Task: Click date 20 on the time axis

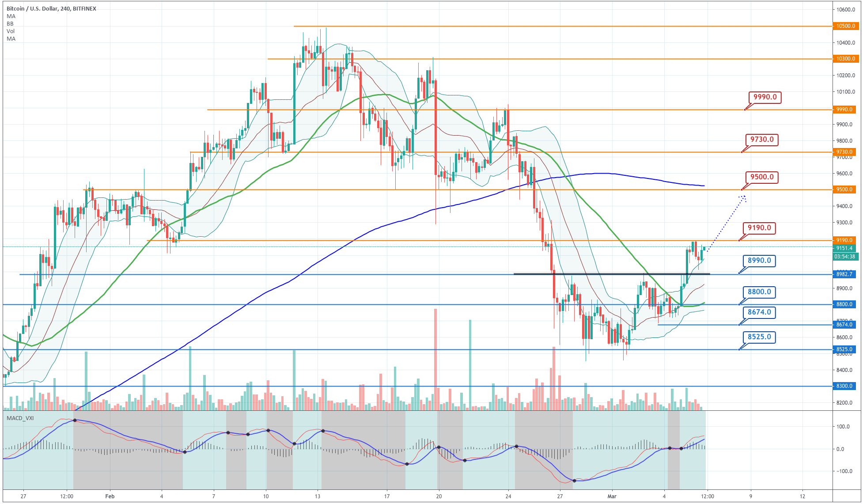Action: [x=439, y=496]
